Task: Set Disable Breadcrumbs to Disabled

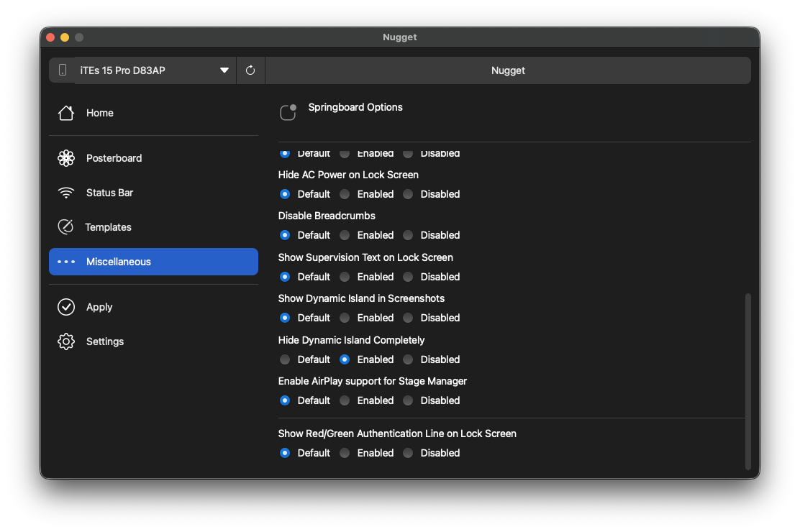Action: tap(409, 235)
